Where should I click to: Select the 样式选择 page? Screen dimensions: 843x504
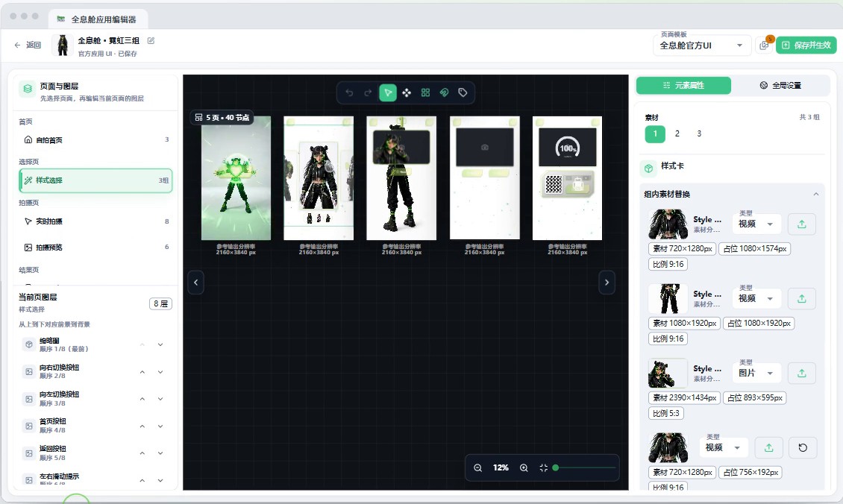click(x=95, y=180)
